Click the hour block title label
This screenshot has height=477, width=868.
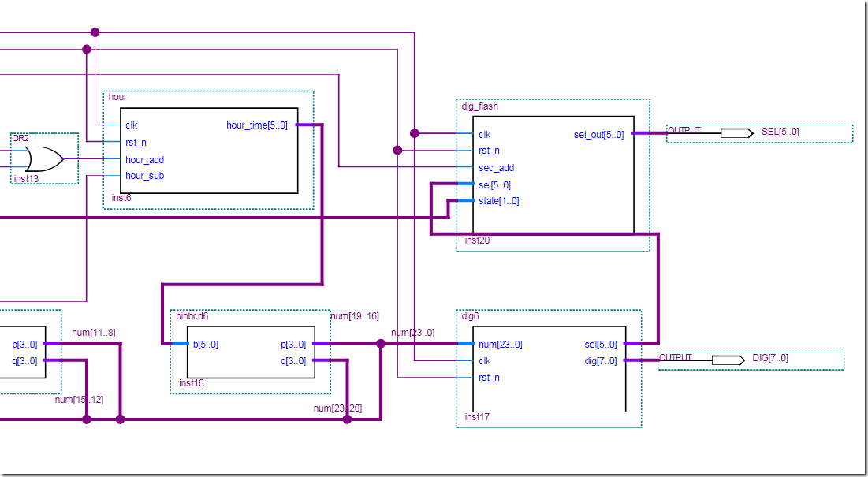point(118,97)
